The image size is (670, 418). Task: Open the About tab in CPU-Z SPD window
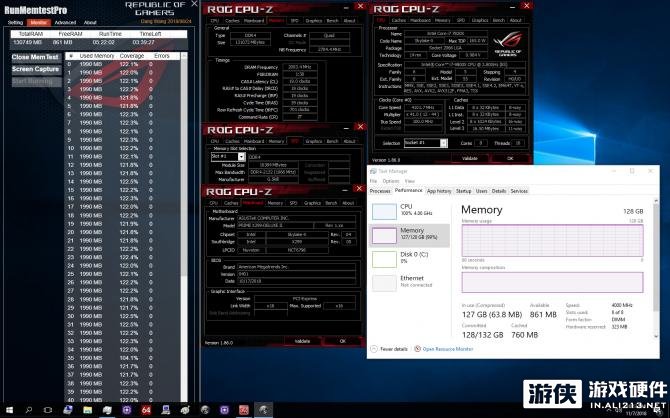click(349, 141)
